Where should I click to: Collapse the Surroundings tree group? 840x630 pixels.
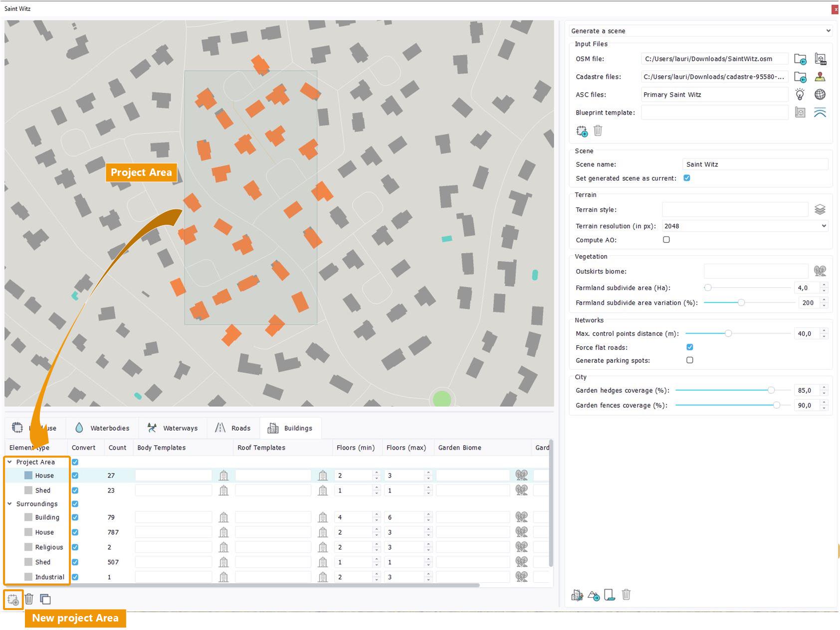click(x=10, y=504)
